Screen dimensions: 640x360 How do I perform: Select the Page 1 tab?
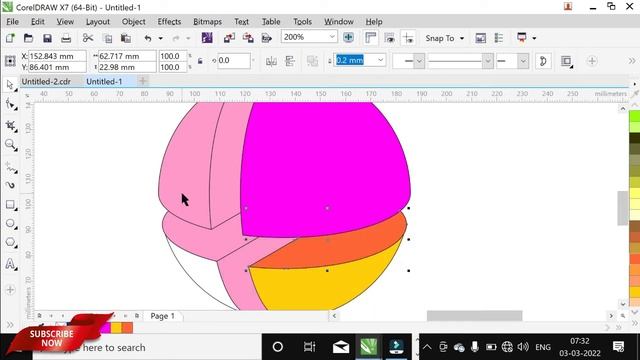click(162, 316)
